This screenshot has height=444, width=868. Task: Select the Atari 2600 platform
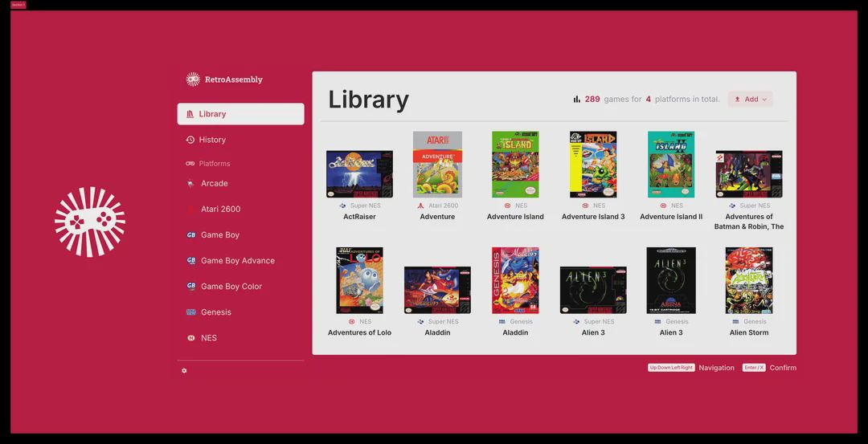tap(241, 209)
